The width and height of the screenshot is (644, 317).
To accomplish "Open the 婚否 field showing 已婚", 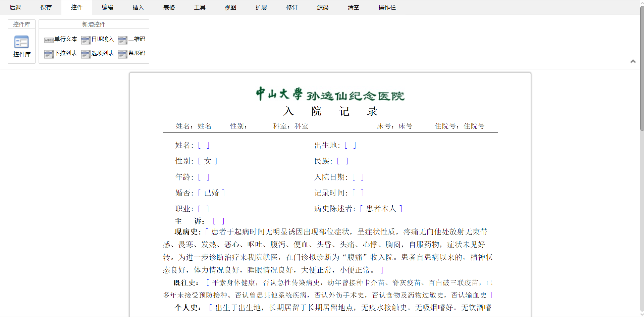I will pyautogui.click(x=211, y=193).
